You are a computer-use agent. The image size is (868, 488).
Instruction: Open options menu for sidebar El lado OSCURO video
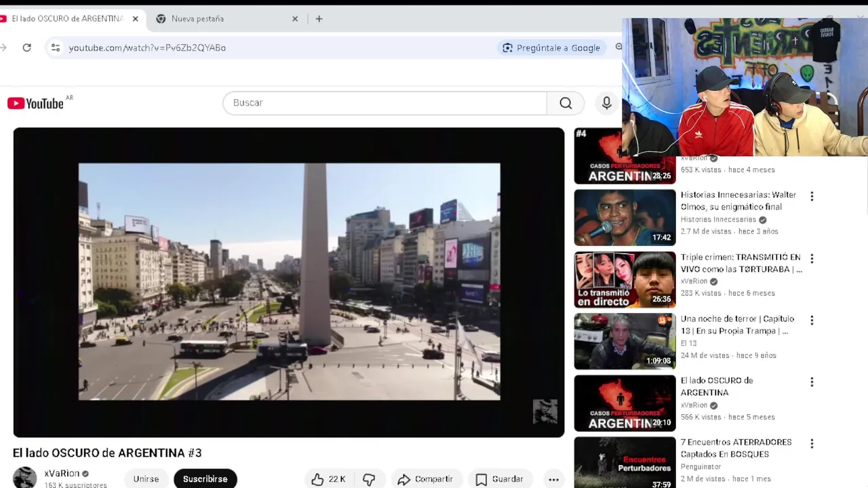812,382
